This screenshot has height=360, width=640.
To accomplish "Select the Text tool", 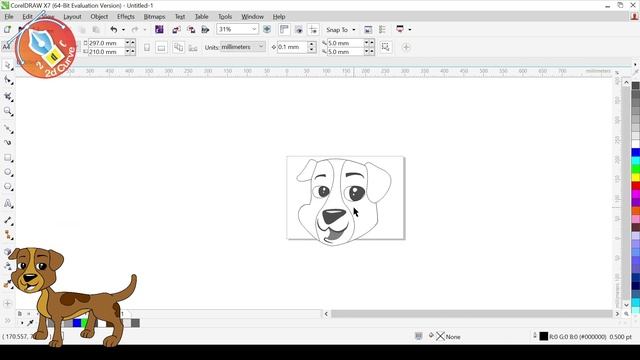I will (x=7, y=203).
